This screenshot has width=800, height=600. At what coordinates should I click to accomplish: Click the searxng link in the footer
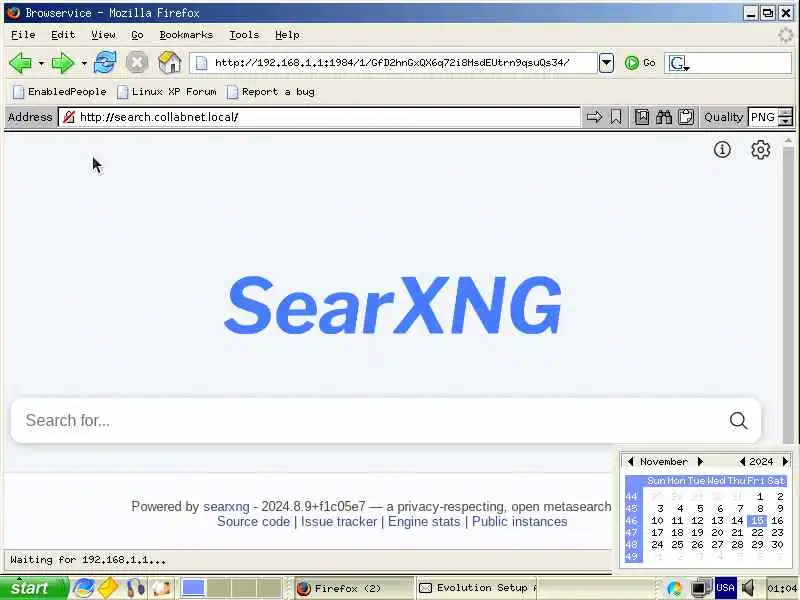pos(226,507)
